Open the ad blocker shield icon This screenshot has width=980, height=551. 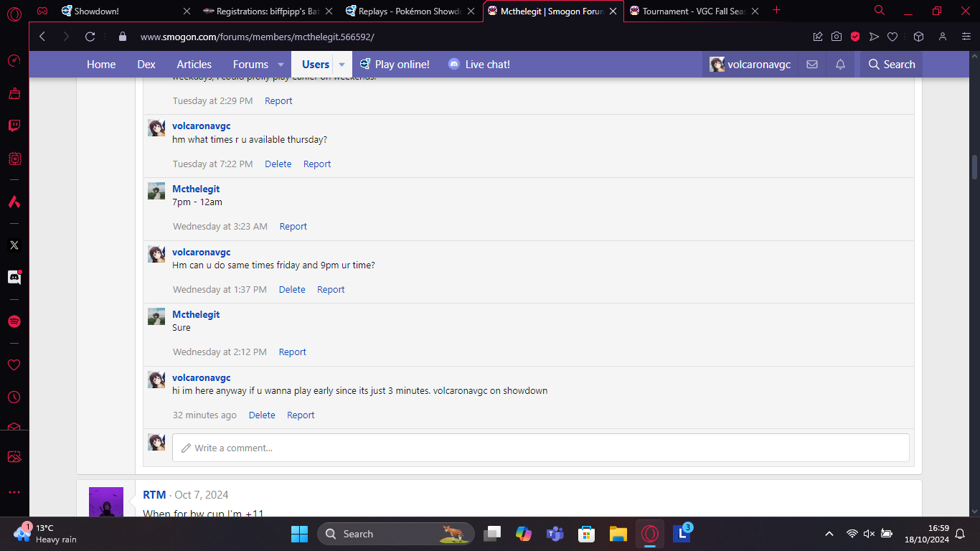tap(855, 37)
